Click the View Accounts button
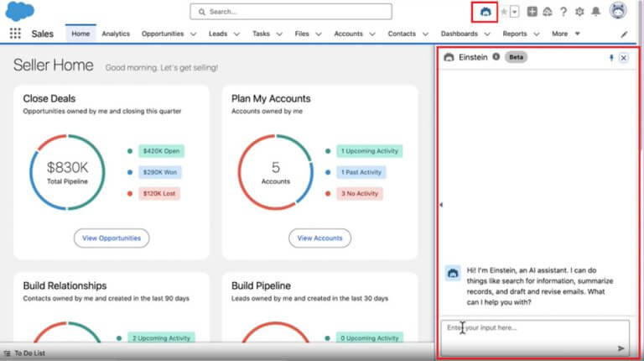Viewport: 644px width, 361px height. [319, 238]
